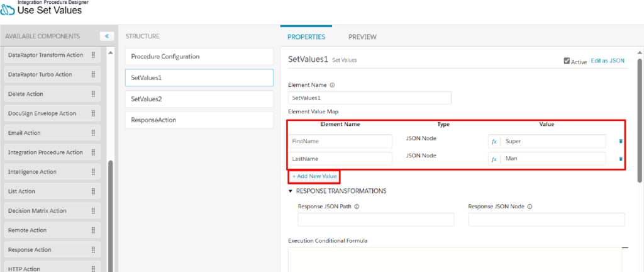Select SetValues2 step in Structure

coord(199,99)
